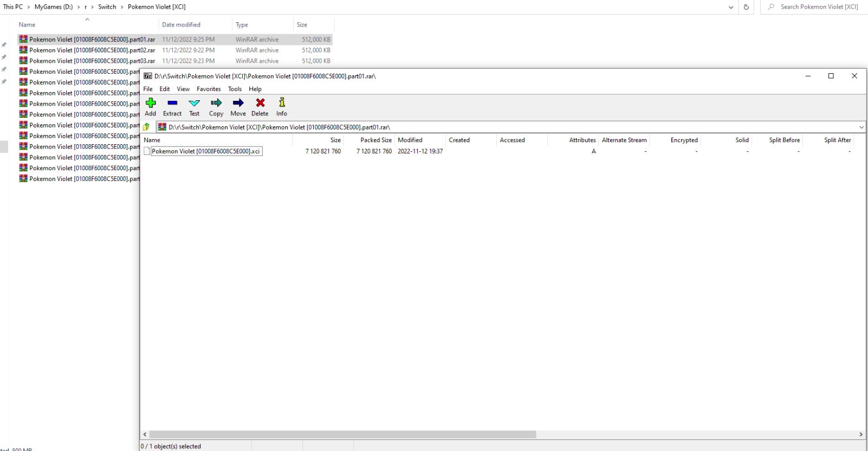The image size is (868, 451).
Task: Click the Pokemon Violet [XCI] breadcrumb
Action: (x=157, y=7)
